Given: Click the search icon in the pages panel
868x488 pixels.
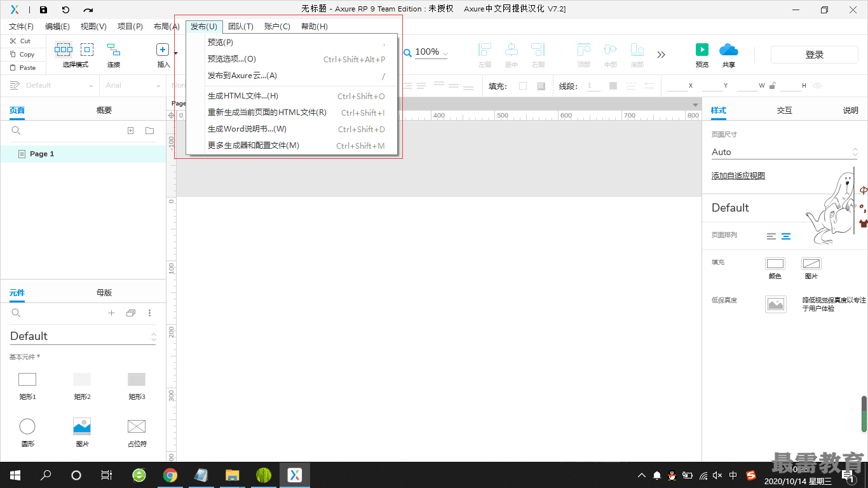Looking at the screenshot, I should pos(17,131).
